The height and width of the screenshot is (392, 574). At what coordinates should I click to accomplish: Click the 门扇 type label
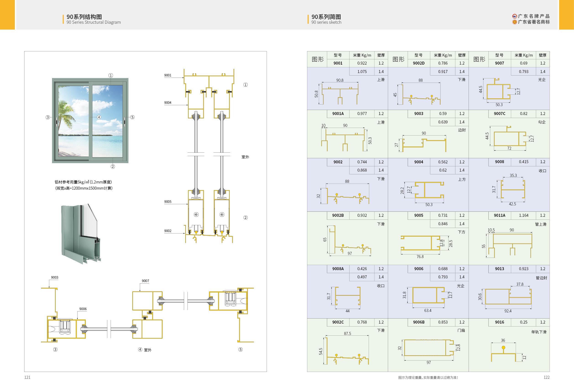tap(461, 330)
